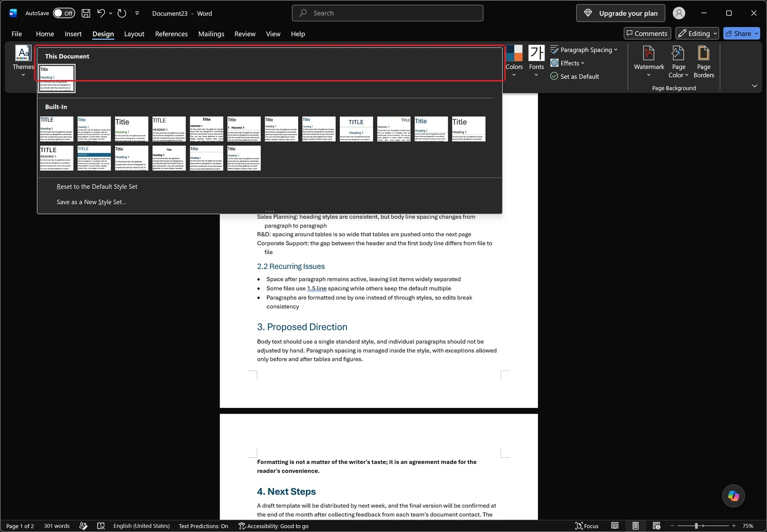
Task: Select the first Built-In style set thumbnail
Action: coord(57,129)
